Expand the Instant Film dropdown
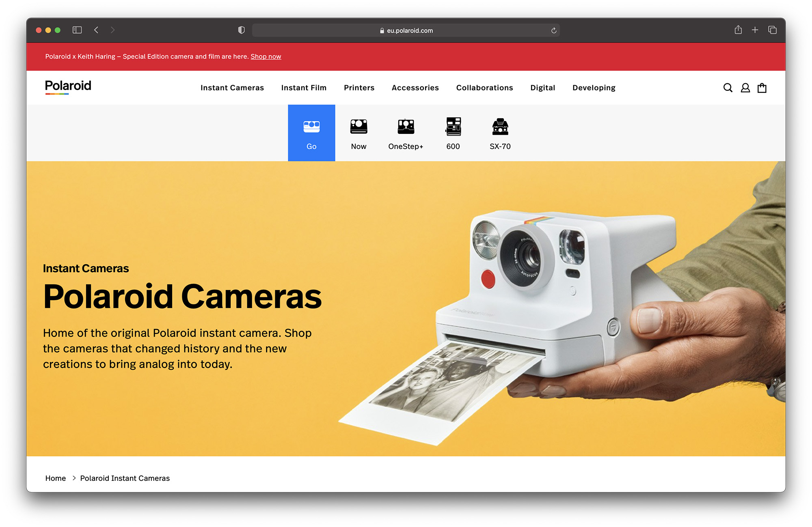812x527 pixels. [304, 87]
